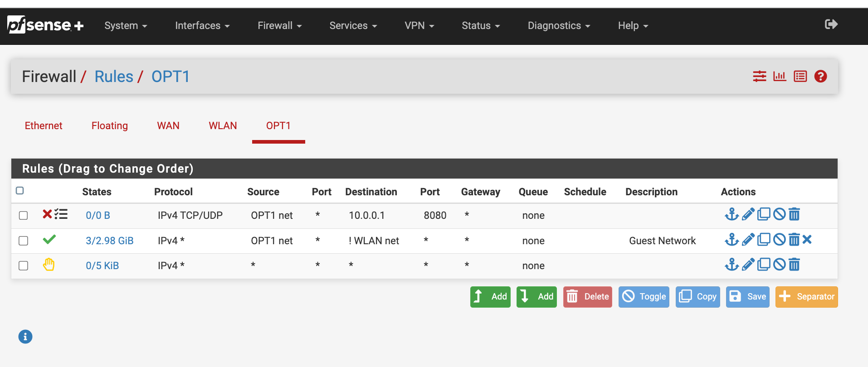Disable the 0/5 KiB rule ban icon

[779, 264]
